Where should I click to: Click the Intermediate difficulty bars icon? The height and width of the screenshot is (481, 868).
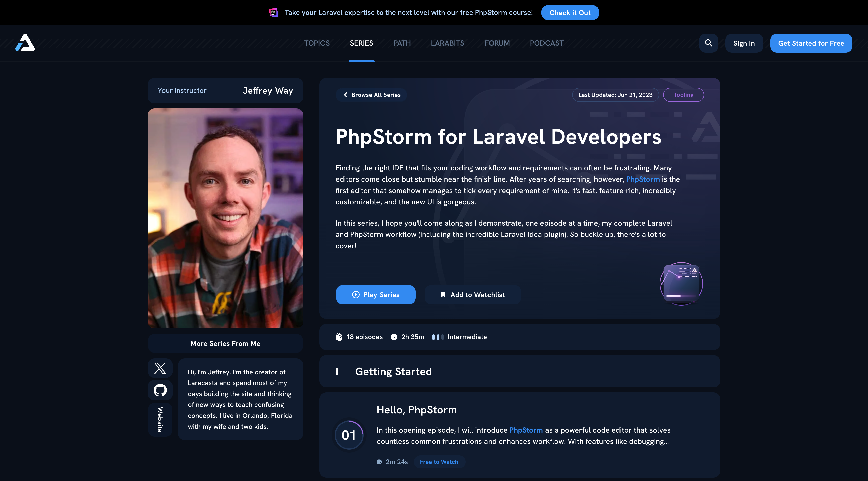(438, 337)
